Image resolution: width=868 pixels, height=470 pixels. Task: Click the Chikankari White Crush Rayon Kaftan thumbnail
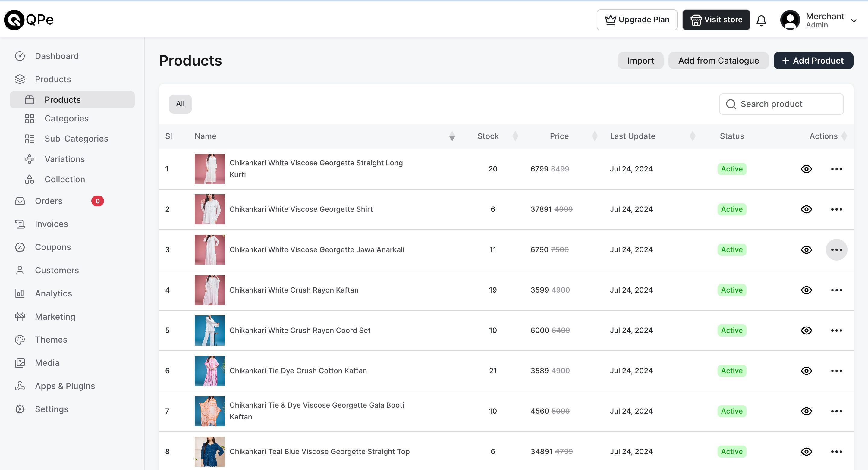[x=209, y=290]
